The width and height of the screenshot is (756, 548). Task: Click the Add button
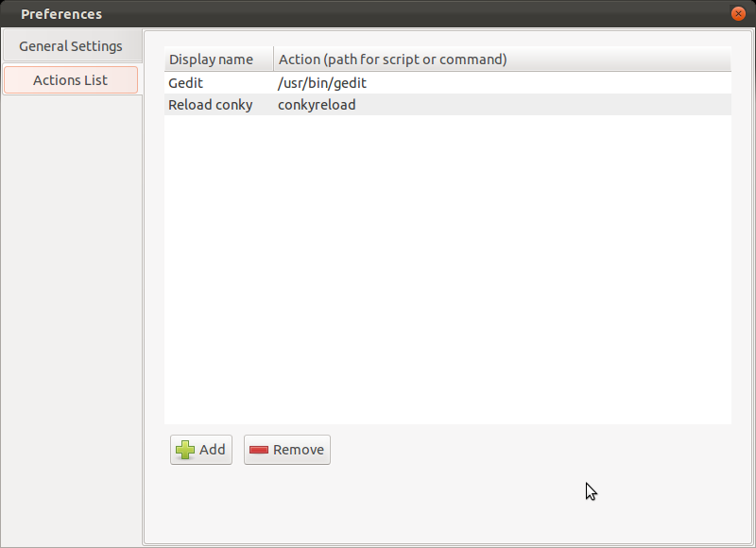tap(201, 450)
